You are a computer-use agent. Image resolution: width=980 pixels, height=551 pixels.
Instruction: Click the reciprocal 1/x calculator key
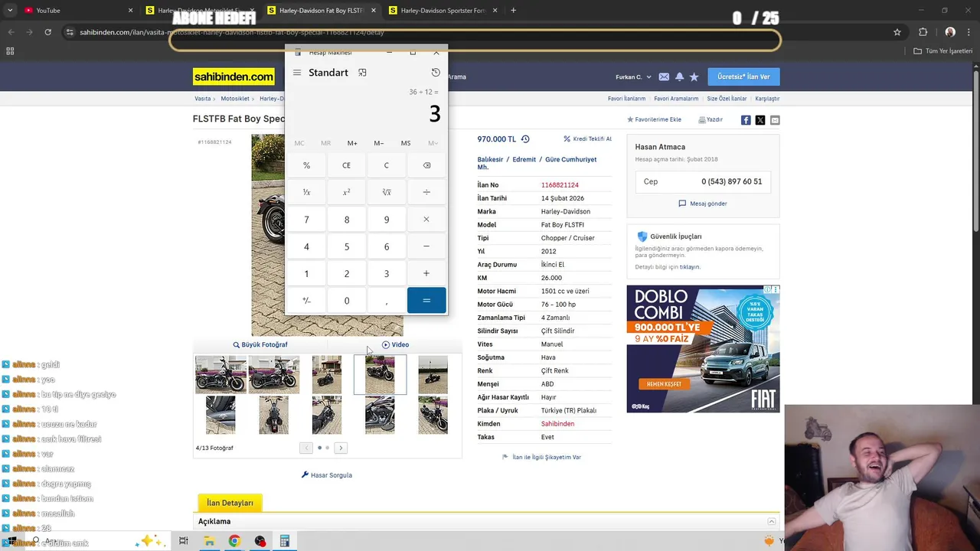coord(306,192)
